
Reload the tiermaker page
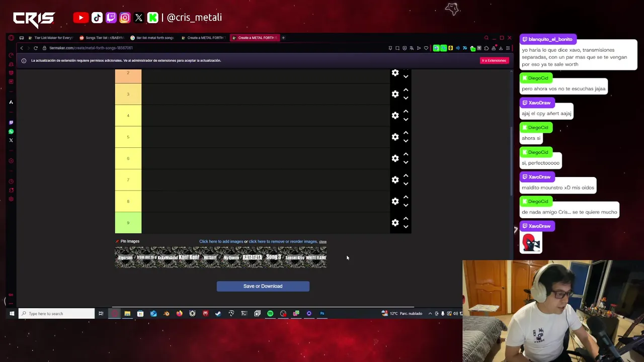pos(36,48)
